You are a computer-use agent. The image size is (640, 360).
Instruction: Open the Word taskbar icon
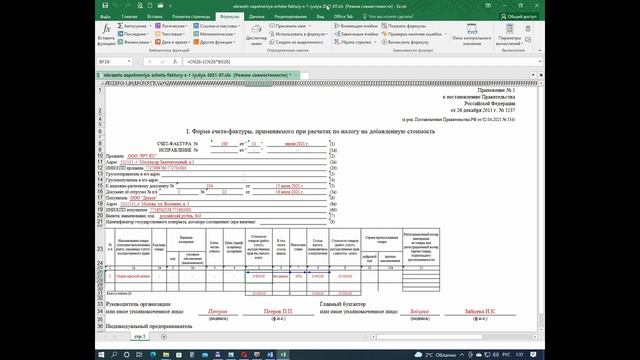coord(270,355)
